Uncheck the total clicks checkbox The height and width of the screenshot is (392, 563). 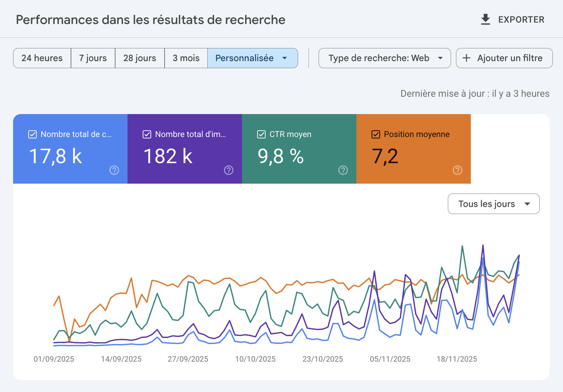(x=32, y=134)
